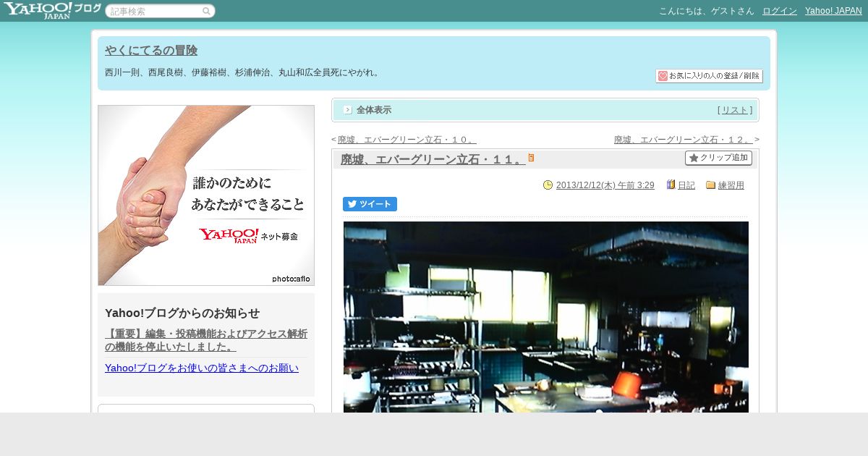Click the folder icon beside 練習用
This screenshot has height=456, width=868.
tap(710, 185)
